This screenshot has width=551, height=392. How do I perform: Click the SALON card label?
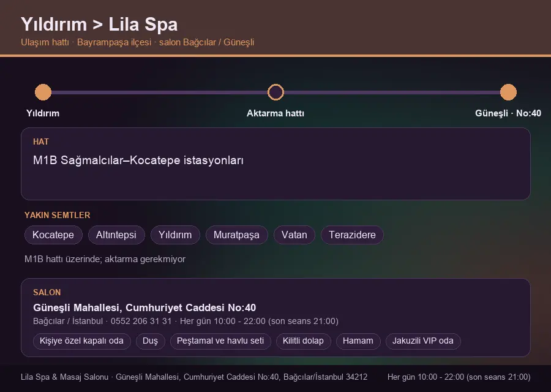click(47, 292)
